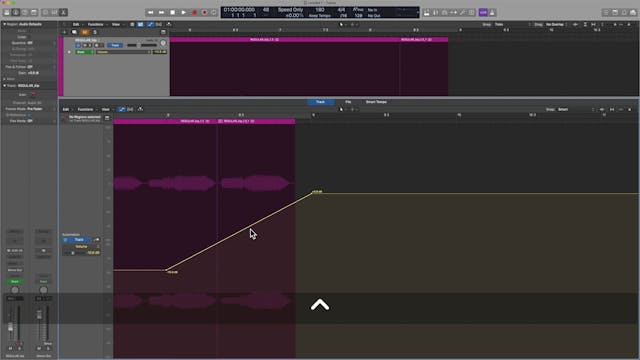The width and height of the screenshot is (640, 360).
Task: Click upper automation point at the ramp's top
Action: coord(313,193)
